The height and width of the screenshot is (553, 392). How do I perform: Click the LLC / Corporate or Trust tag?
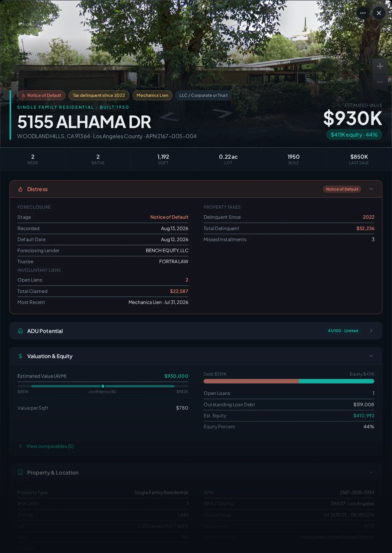click(x=203, y=95)
